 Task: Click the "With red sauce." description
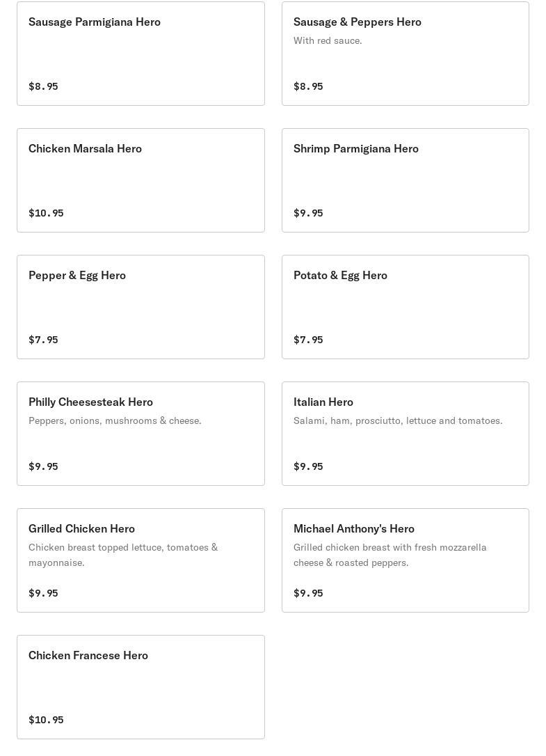coord(328,41)
